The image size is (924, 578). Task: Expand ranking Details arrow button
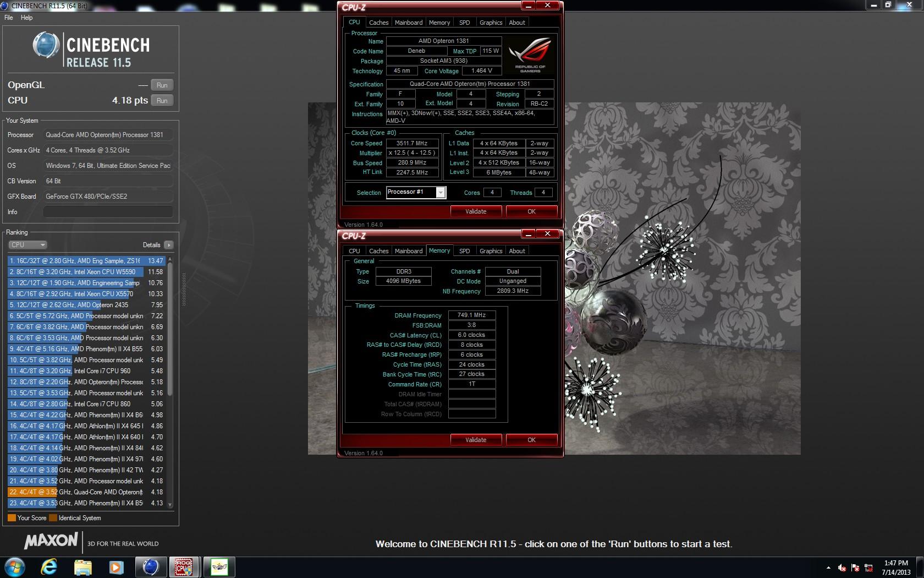coord(168,245)
